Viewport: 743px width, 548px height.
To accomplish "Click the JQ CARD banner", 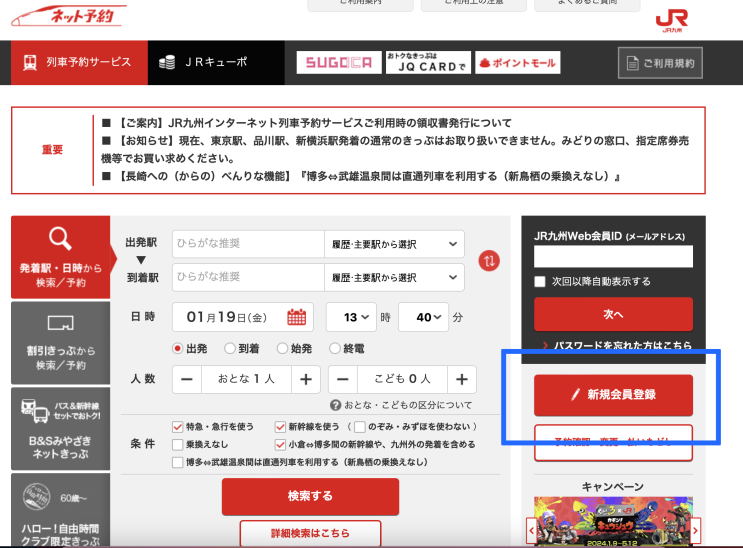I will (x=428, y=63).
